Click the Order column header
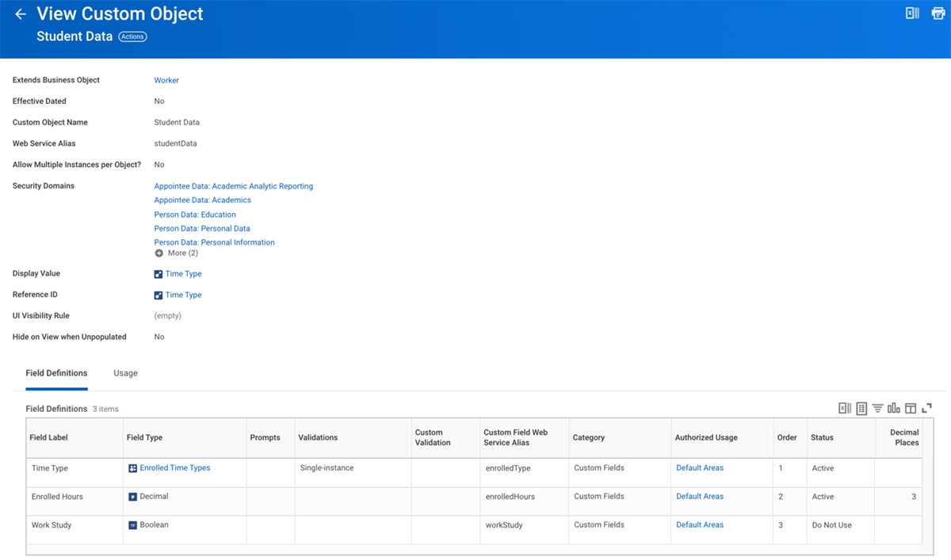The width and height of the screenshot is (951, 560). pyautogui.click(x=790, y=437)
